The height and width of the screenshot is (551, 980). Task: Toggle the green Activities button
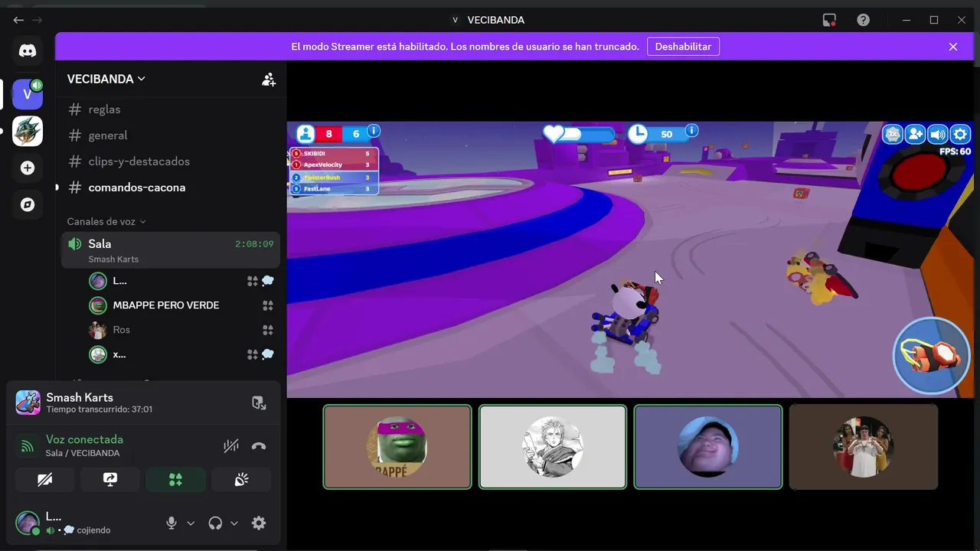[175, 480]
